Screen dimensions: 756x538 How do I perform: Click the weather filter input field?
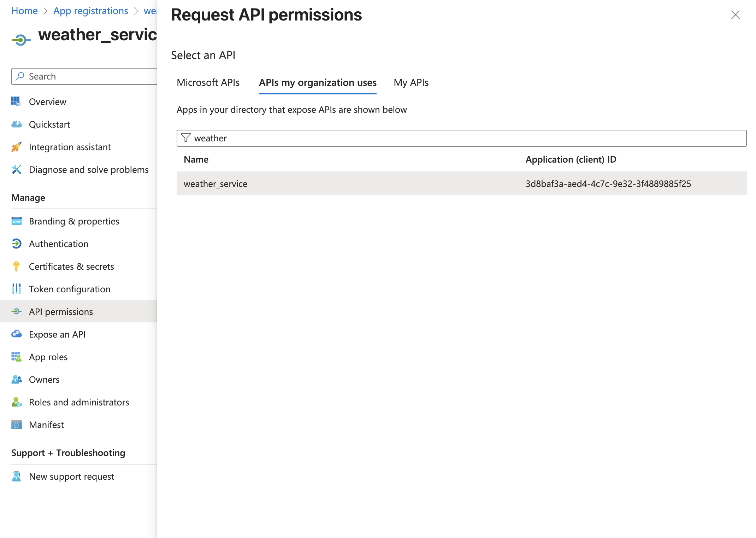(x=461, y=138)
